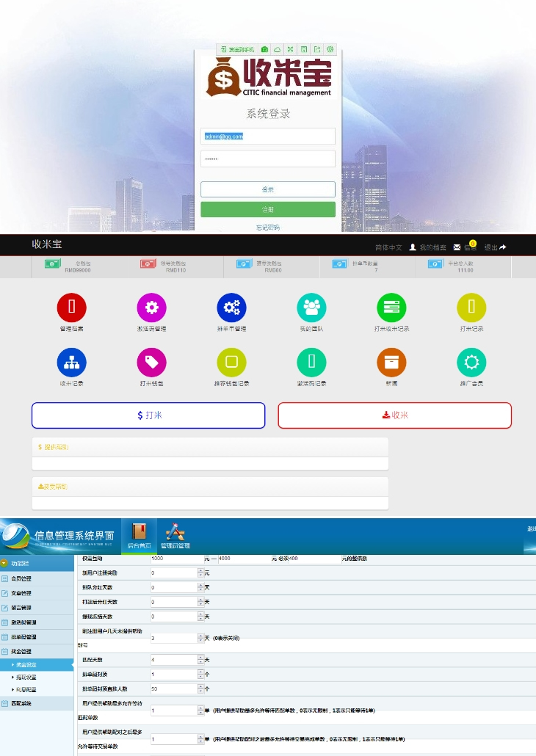Switch to 管理员管理 top tab
This screenshot has height=756, width=536.
pos(175,535)
